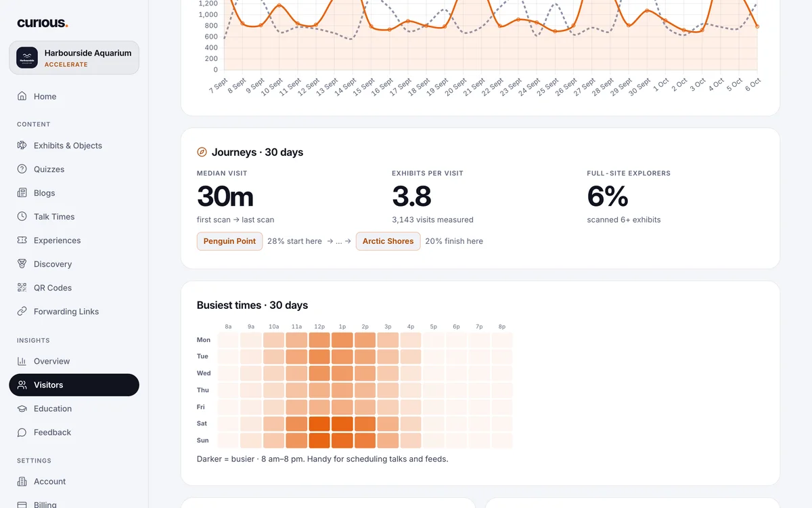Click the "7 Sept" chart axis label
The height and width of the screenshot is (508, 812).
(218, 87)
